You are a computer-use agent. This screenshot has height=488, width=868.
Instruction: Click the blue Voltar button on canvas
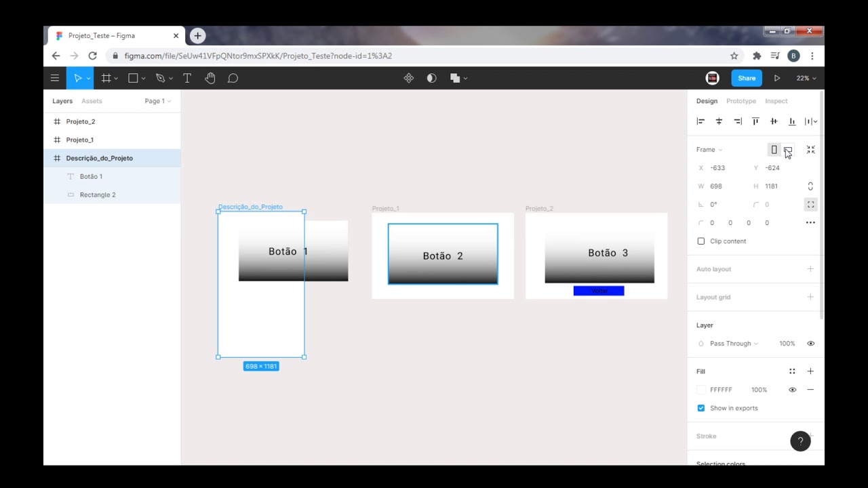[599, 291]
